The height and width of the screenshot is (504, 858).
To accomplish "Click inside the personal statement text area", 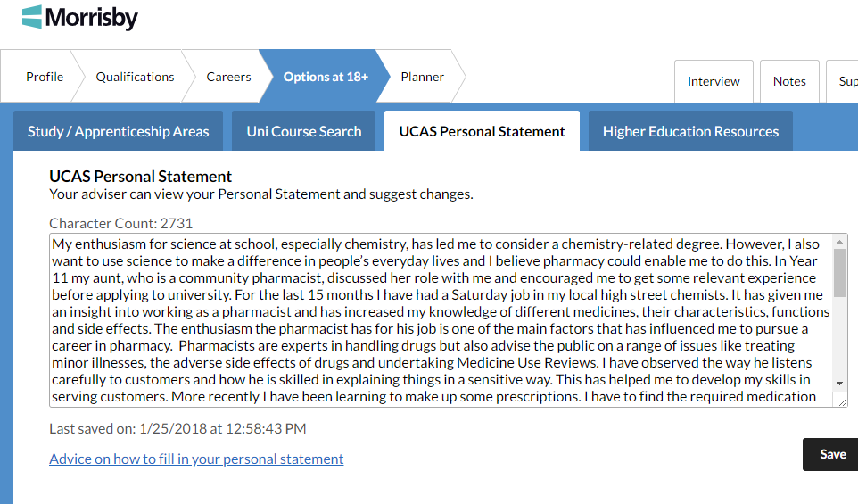I will [437, 319].
